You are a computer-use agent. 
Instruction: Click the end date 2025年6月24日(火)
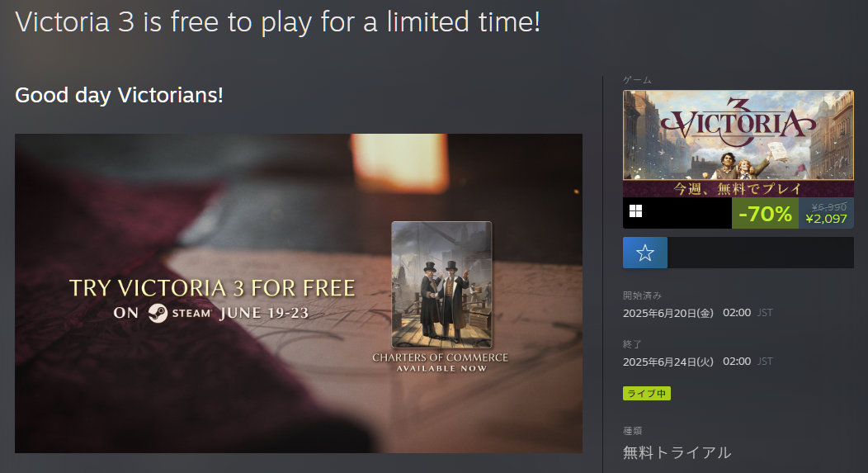tap(668, 362)
